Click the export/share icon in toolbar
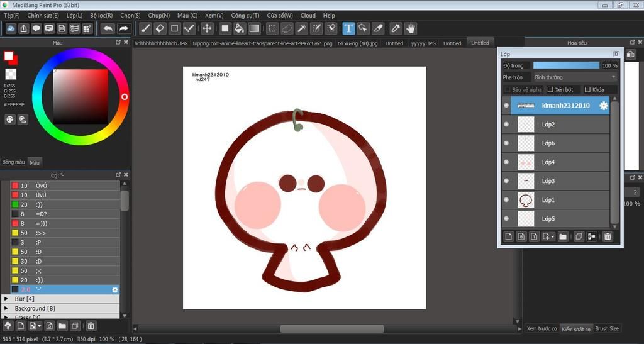 coord(23,28)
